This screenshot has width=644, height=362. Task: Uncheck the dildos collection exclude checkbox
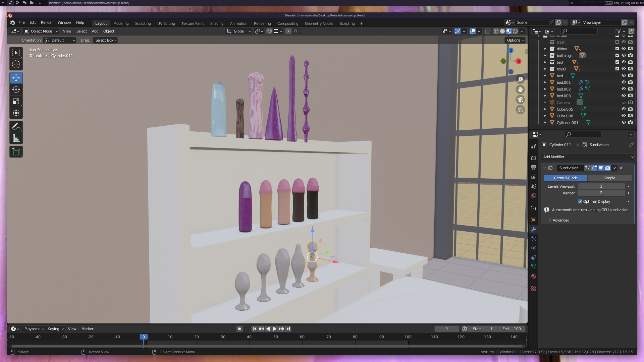[x=617, y=49]
